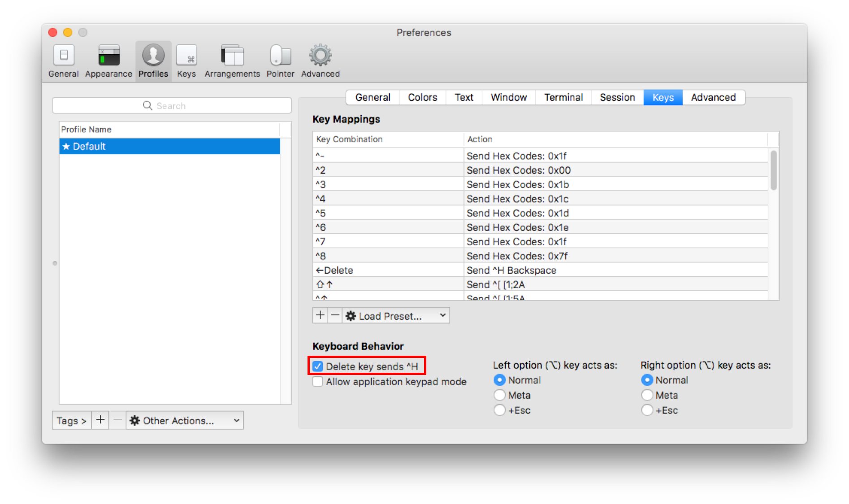The width and height of the screenshot is (849, 504).
Task: Switch to the Colors tab
Action: [422, 97]
